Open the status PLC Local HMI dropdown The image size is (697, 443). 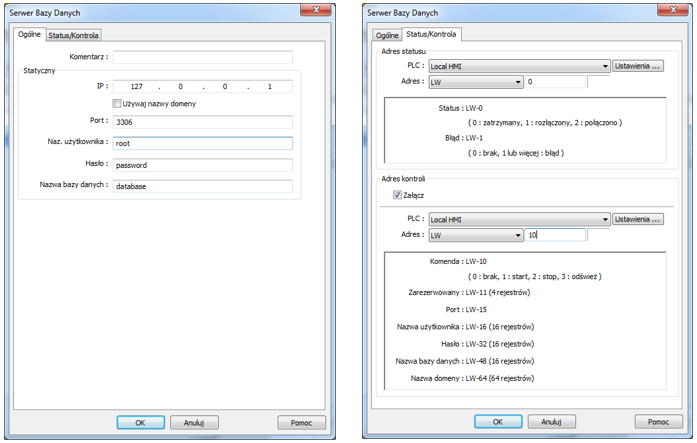pos(519,66)
